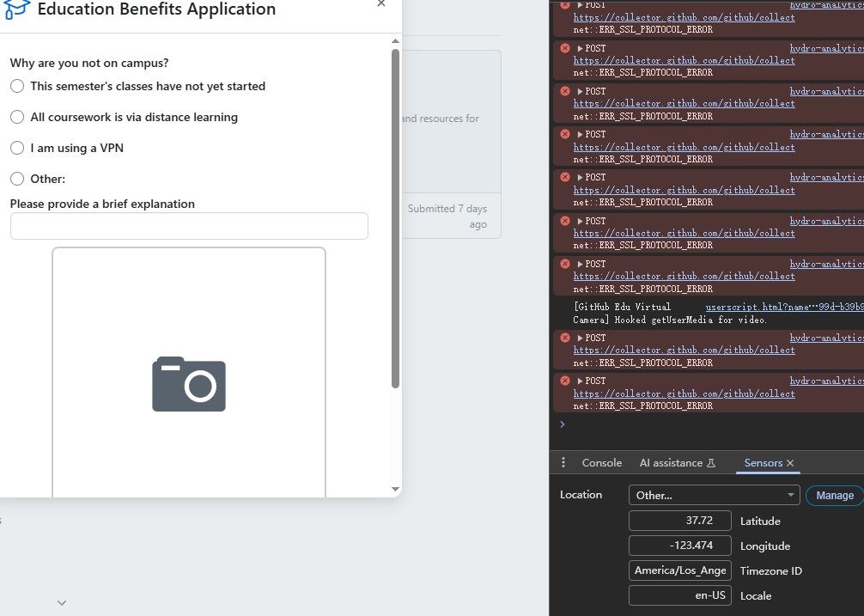The image size is (864, 616).
Task: Click the Manage locations button
Action: coord(835,495)
